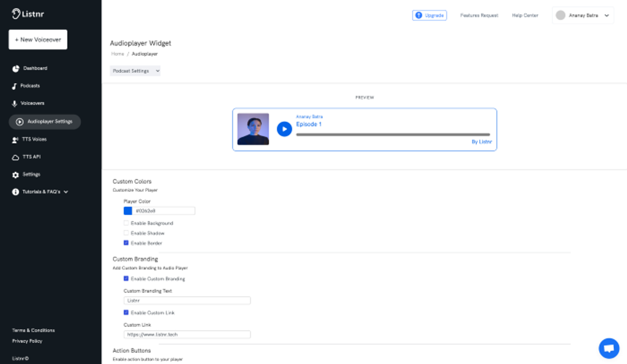
Task: Disable the Enable Border checkbox
Action: (x=126, y=243)
